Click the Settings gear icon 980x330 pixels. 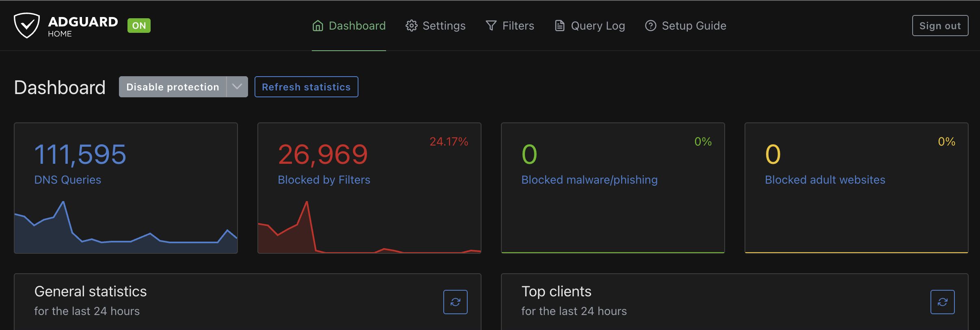click(x=411, y=26)
